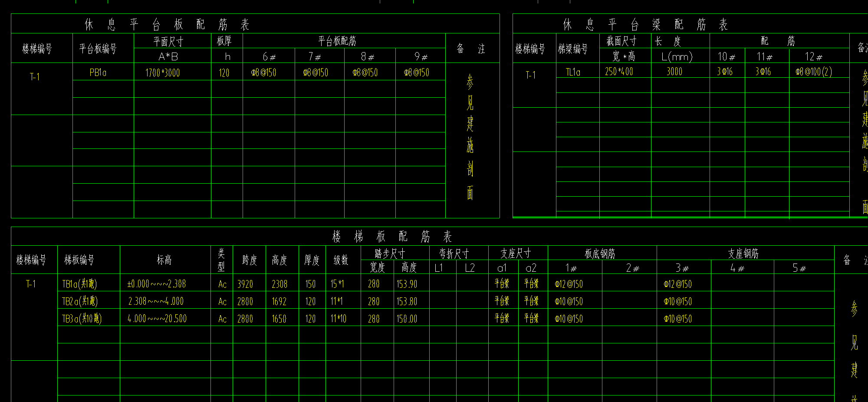The width and height of the screenshot is (868, 402).
Task: Click the 3000 beam length value
Action: coord(674,71)
